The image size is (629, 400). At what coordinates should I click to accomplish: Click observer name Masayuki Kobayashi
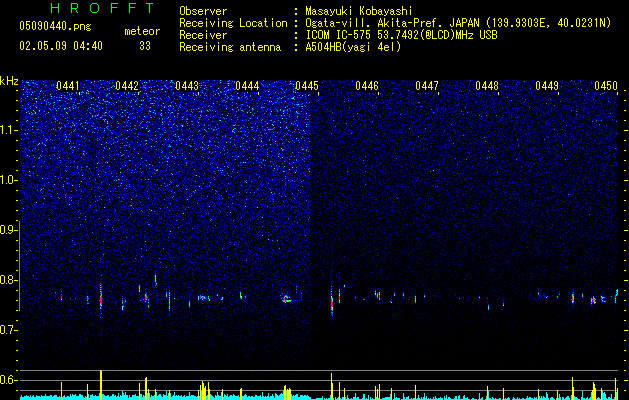tap(359, 11)
